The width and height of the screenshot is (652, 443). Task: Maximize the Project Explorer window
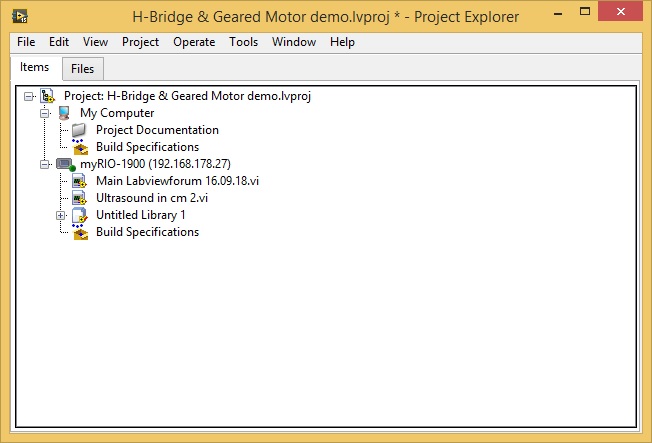pos(585,12)
